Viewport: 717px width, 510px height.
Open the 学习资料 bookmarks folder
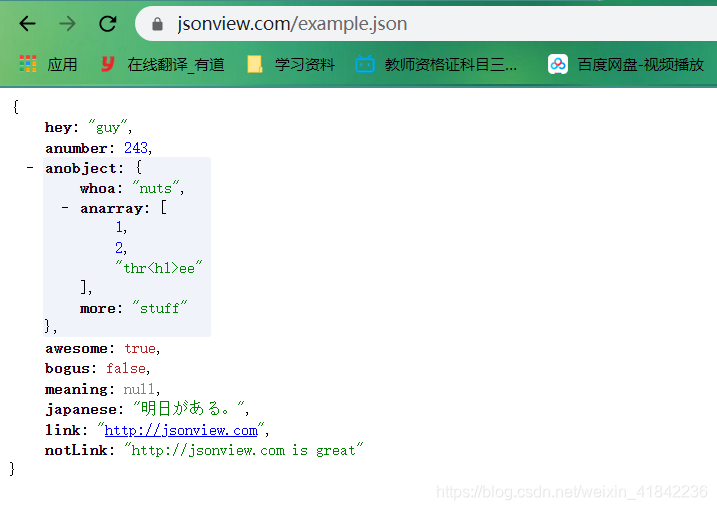pos(291,64)
